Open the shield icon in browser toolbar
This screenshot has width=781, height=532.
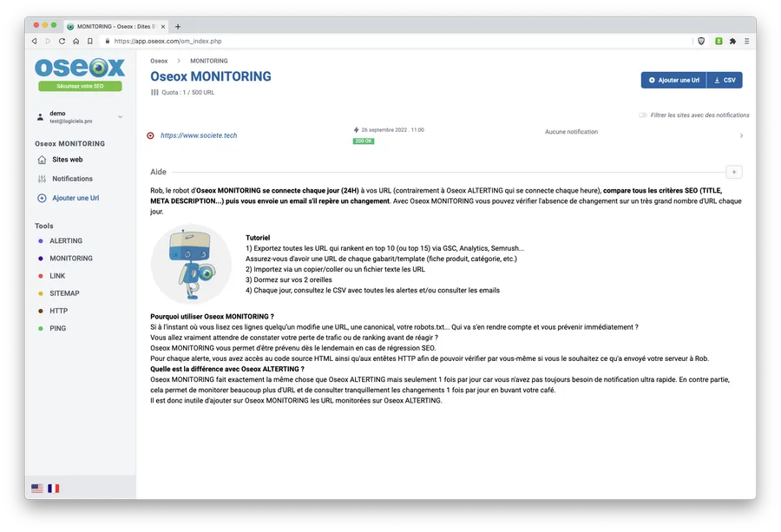pyautogui.click(x=701, y=42)
